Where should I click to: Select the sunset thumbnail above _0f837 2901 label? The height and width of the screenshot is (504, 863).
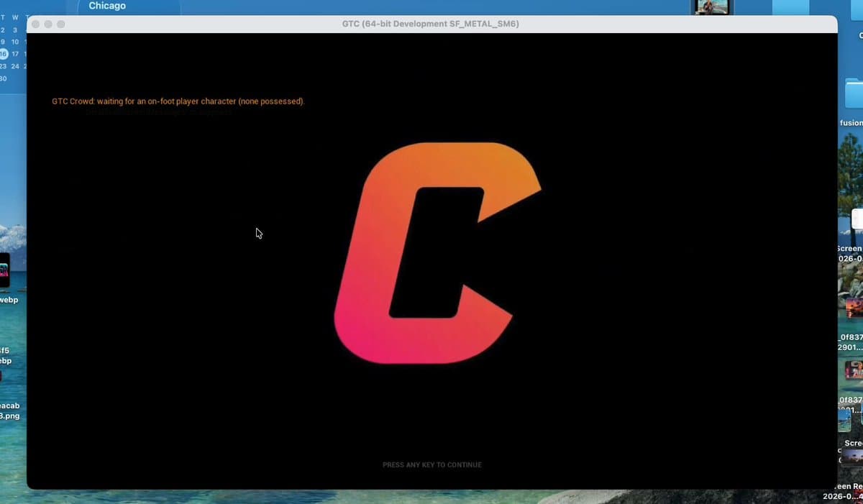click(x=854, y=308)
